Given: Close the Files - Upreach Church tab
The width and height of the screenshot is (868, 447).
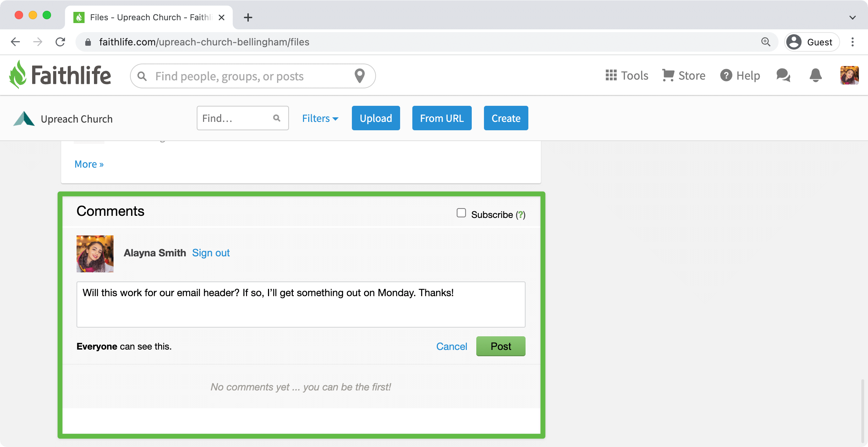Looking at the screenshot, I should click(222, 17).
